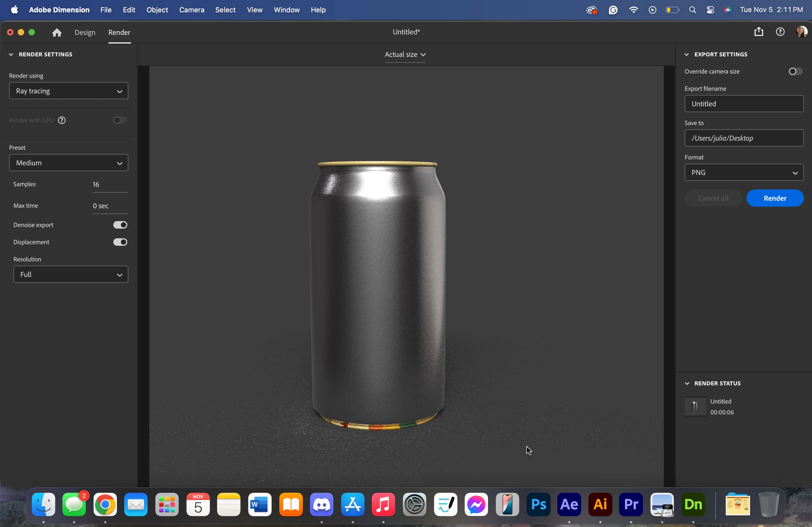Open the Render using Ray tracing dropdown
Image resolution: width=812 pixels, height=527 pixels.
tap(68, 91)
